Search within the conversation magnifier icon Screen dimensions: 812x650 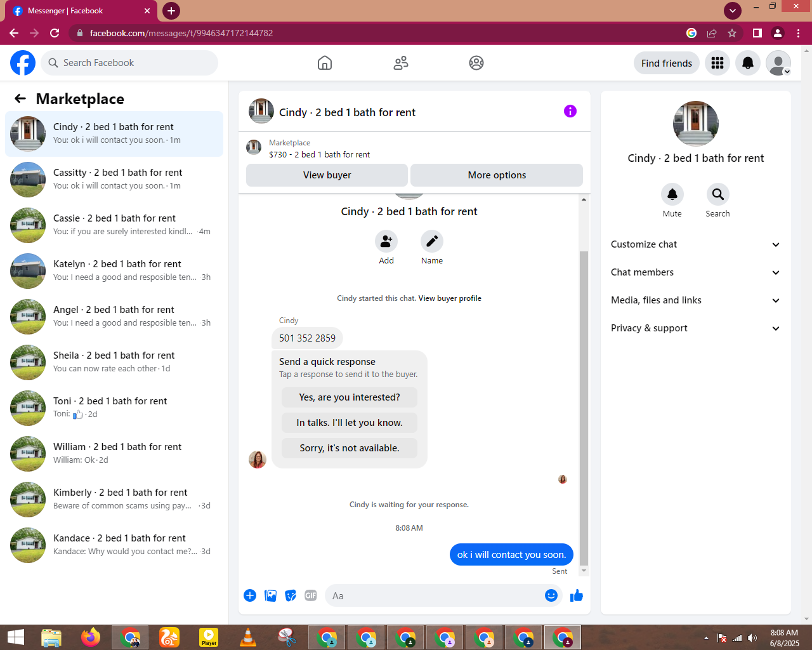tap(718, 194)
